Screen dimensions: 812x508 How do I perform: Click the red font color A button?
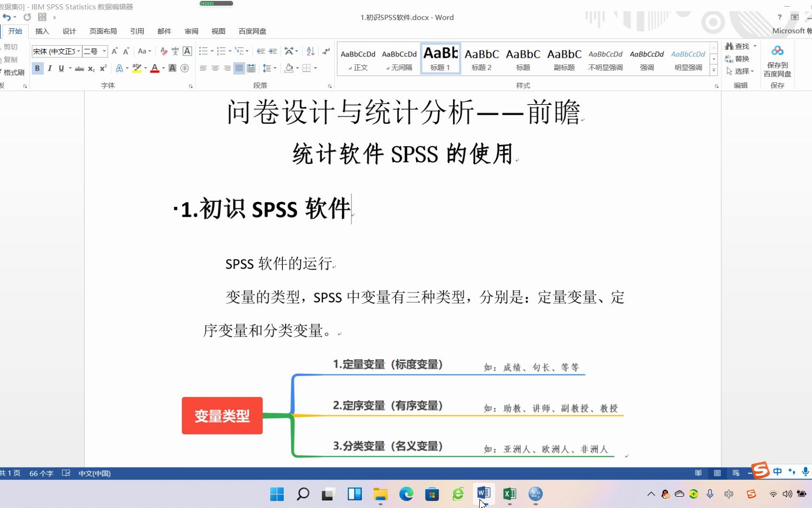155,69
